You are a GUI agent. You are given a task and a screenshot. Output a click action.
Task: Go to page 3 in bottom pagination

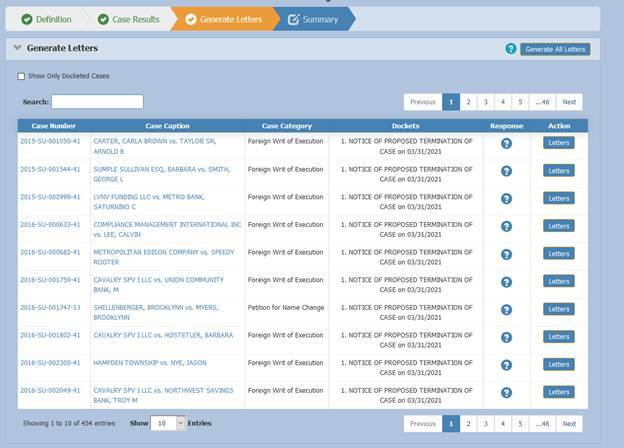(486, 424)
